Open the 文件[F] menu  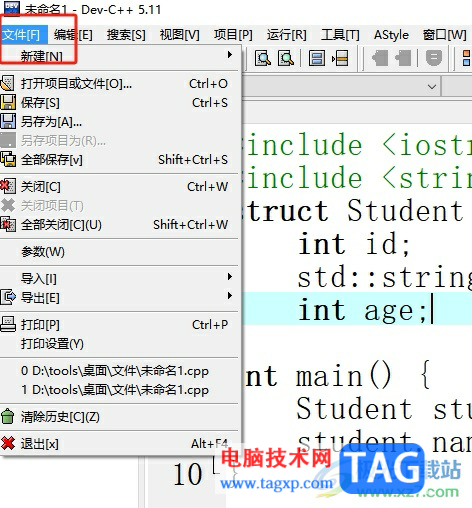[x=23, y=35]
